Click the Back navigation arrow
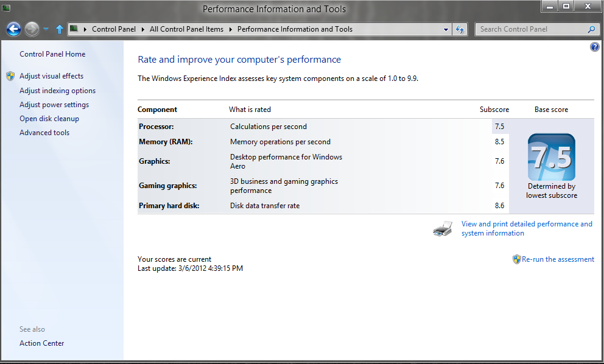 [13, 29]
